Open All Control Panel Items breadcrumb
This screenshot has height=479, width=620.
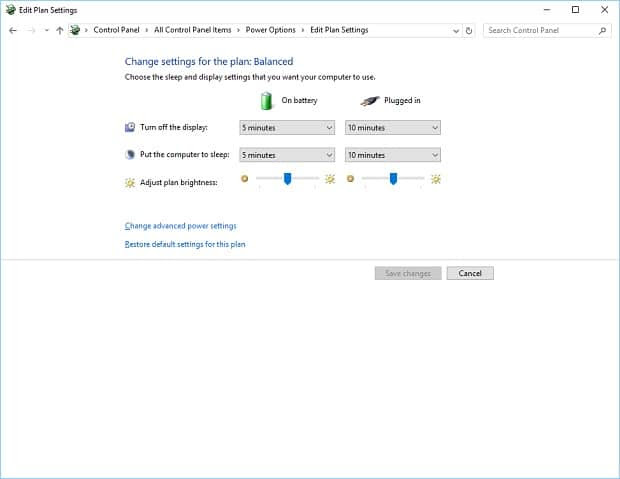pyautogui.click(x=193, y=30)
